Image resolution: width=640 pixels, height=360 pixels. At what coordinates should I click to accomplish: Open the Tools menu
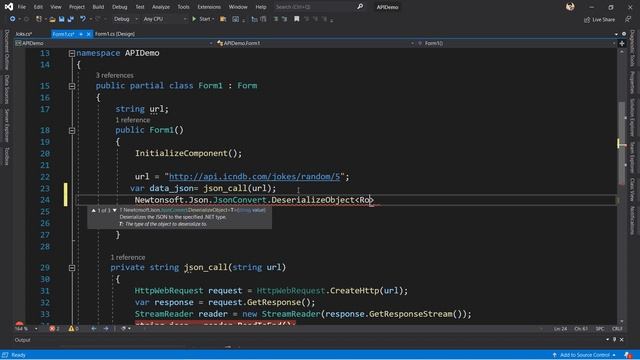click(x=183, y=7)
